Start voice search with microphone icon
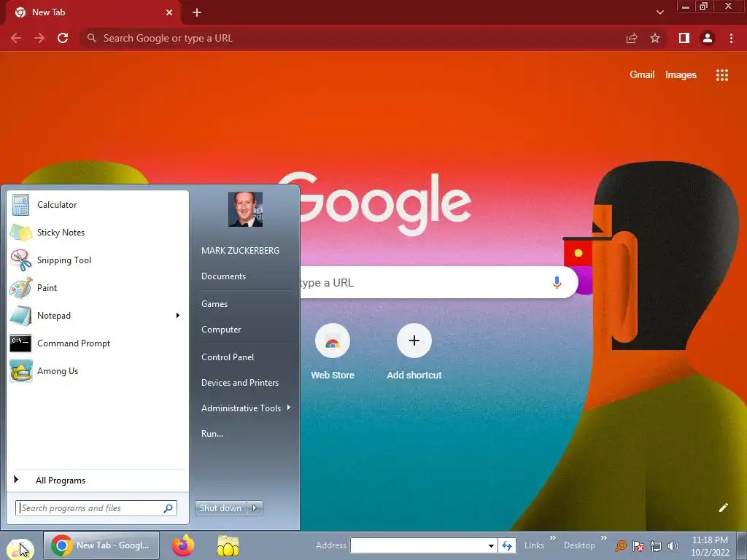This screenshot has height=560, width=747. [x=557, y=282]
